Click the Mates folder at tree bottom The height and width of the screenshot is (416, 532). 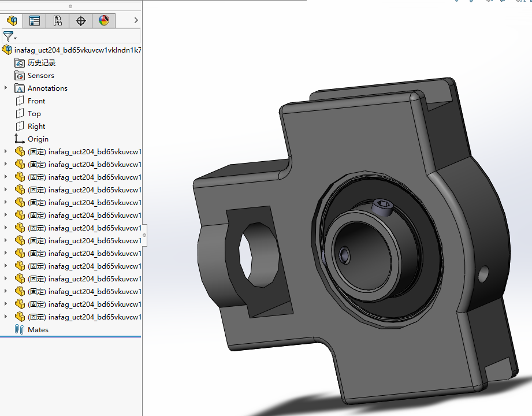38,329
